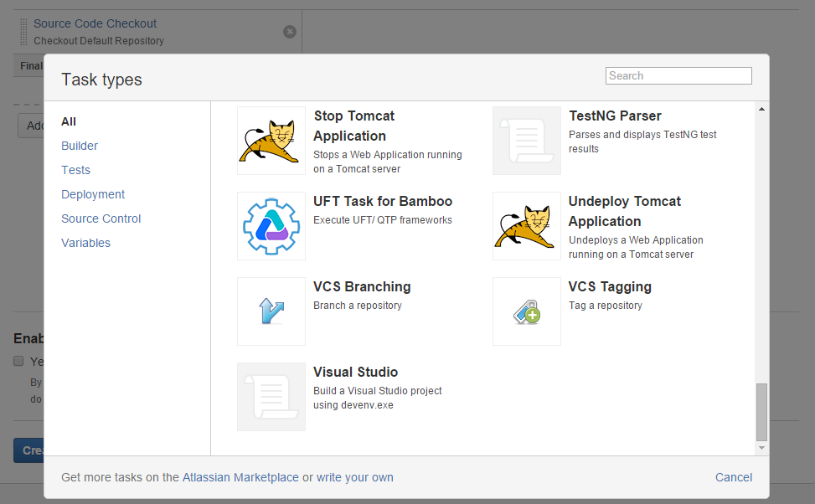Cancel the Task types dialog

[734, 477]
